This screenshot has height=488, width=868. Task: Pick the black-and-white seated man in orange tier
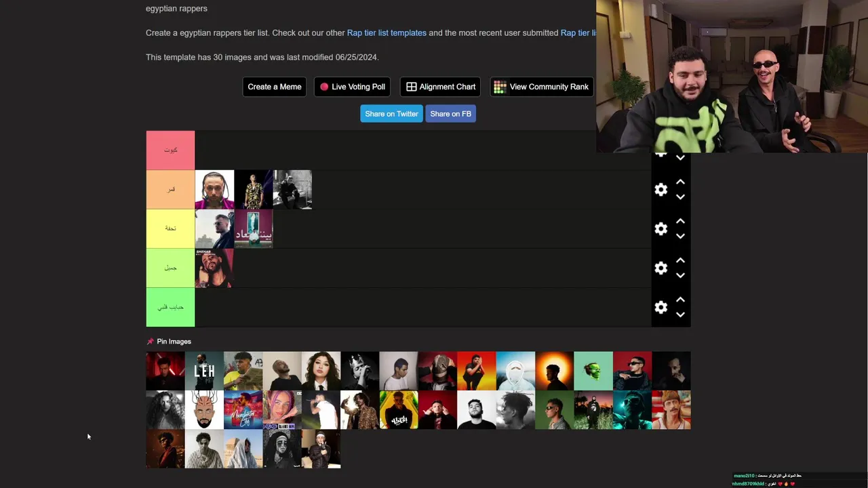[x=292, y=190]
